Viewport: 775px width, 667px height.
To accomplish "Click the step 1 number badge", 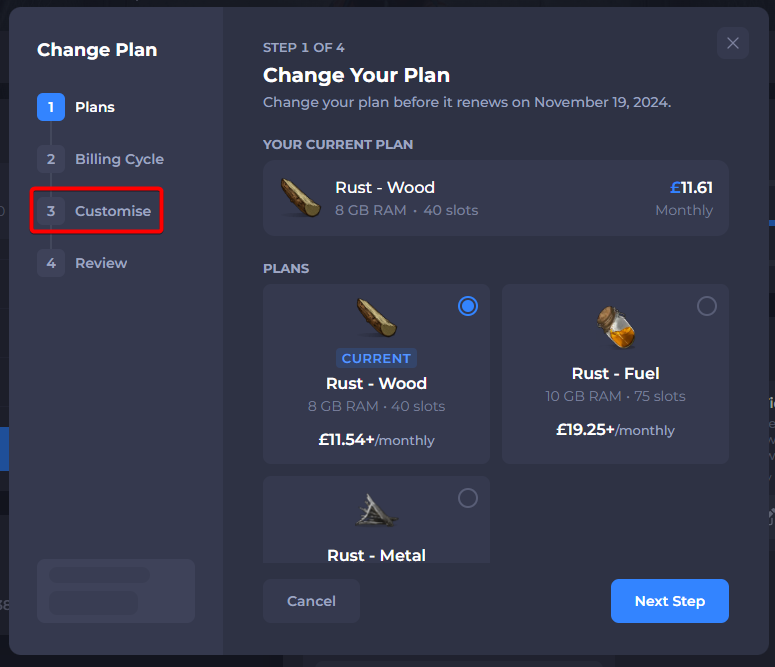I will (x=51, y=107).
